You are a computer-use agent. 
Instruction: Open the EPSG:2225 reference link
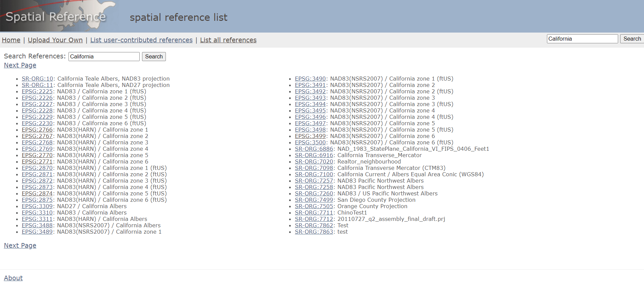click(37, 91)
